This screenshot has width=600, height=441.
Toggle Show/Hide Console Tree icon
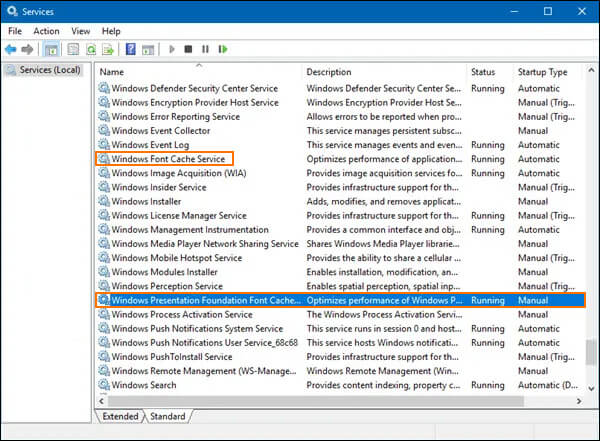(51, 49)
